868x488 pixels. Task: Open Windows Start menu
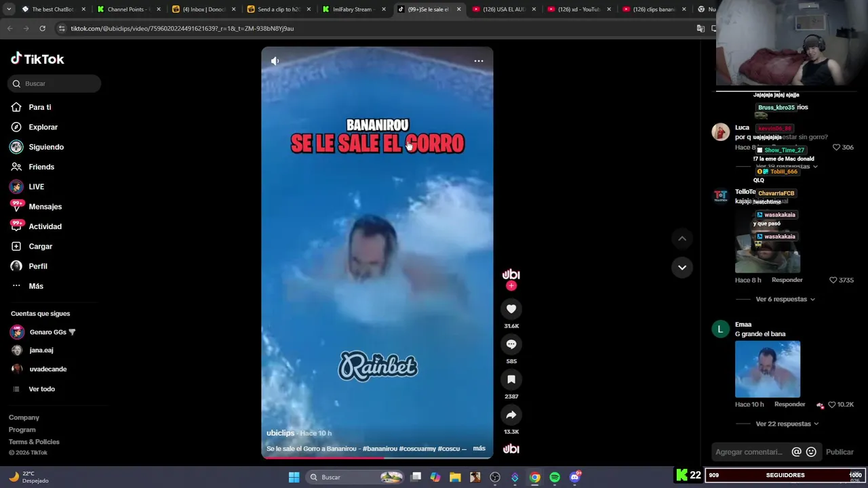294,477
